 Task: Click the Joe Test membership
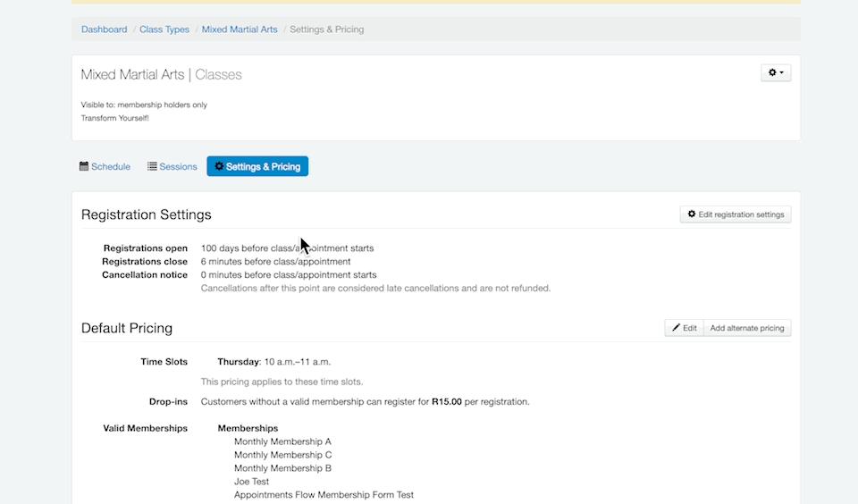coord(251,482)
